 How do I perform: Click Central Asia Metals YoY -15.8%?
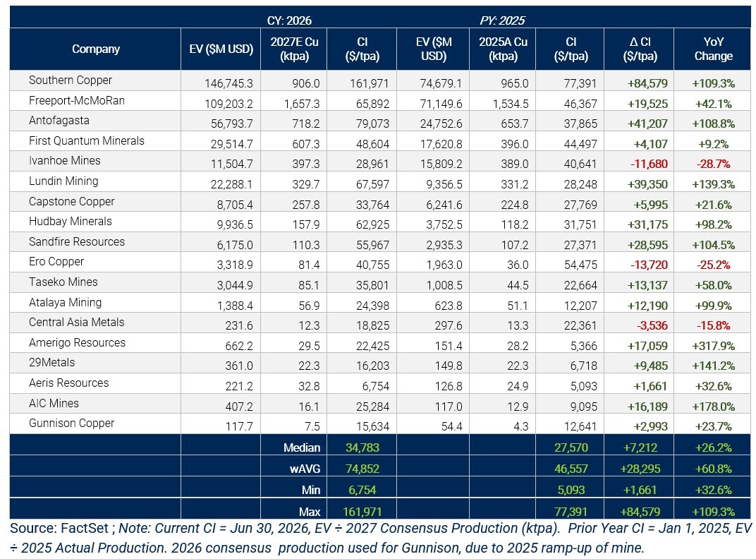[714, 325]
